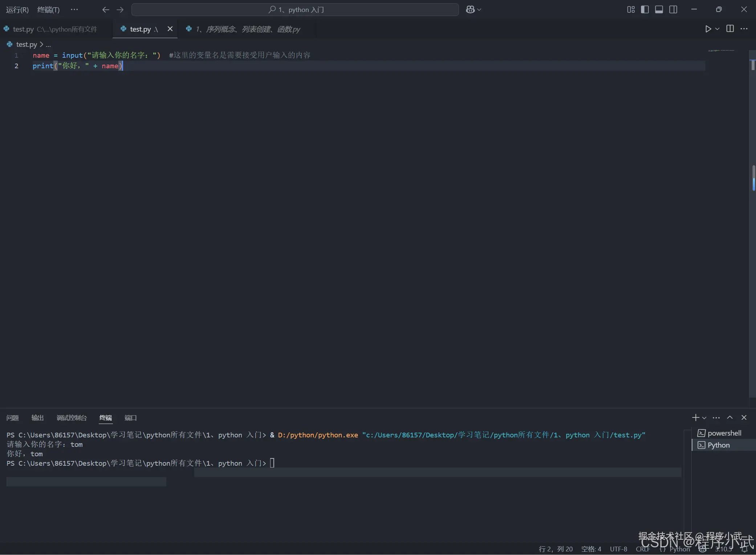Screen dimensions: 756x555
Task: Open the 终端(T) menu
Action: click(x=48, y=10)
